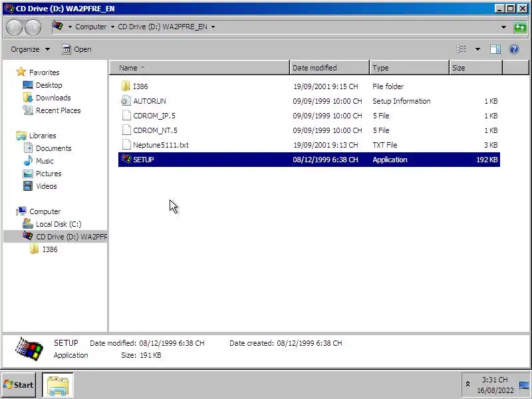Select Computer in the navigation pane
The height and width of the screenshot is (399, 532).
pyautogui.click(x=39, y=211)
